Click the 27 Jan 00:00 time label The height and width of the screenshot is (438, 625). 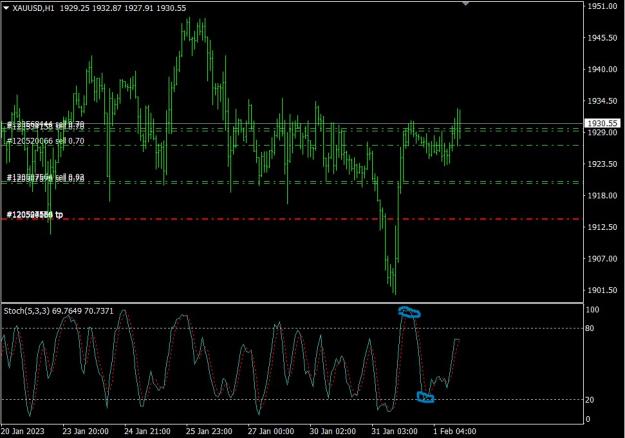pyautogui.click(x=271, y=432)
